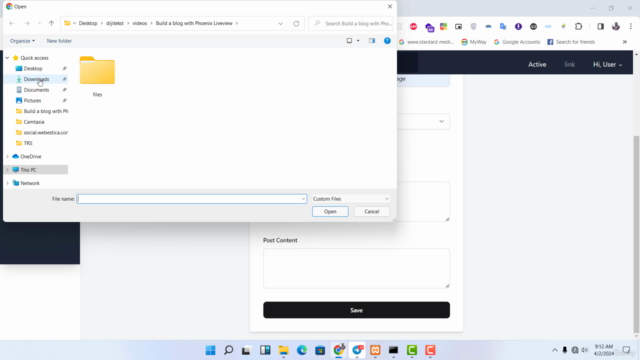The height and width of the screenshot is (360, 640).
Task: Go back in the Open dialog
Action: pyautogui.click(x=12, y=24)
